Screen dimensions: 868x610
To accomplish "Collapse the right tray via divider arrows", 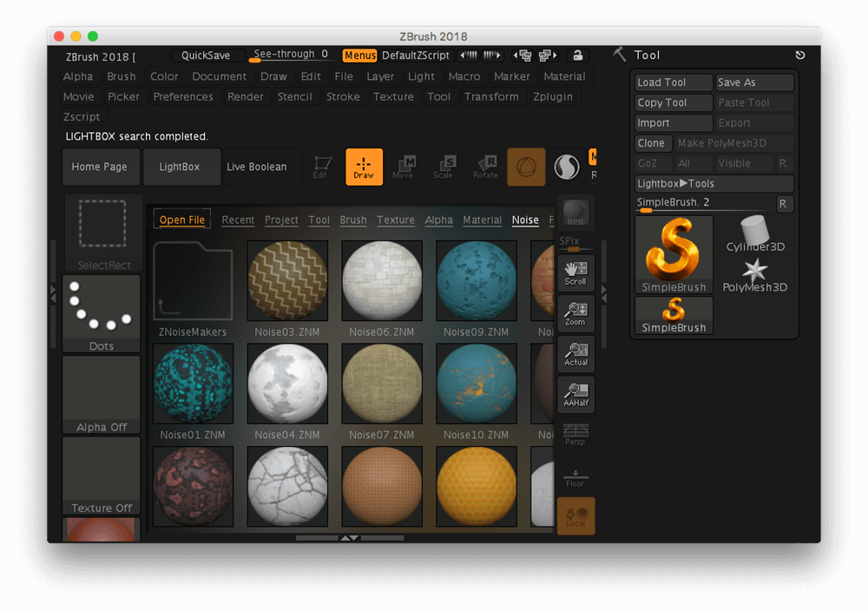I will coord(603,294).
